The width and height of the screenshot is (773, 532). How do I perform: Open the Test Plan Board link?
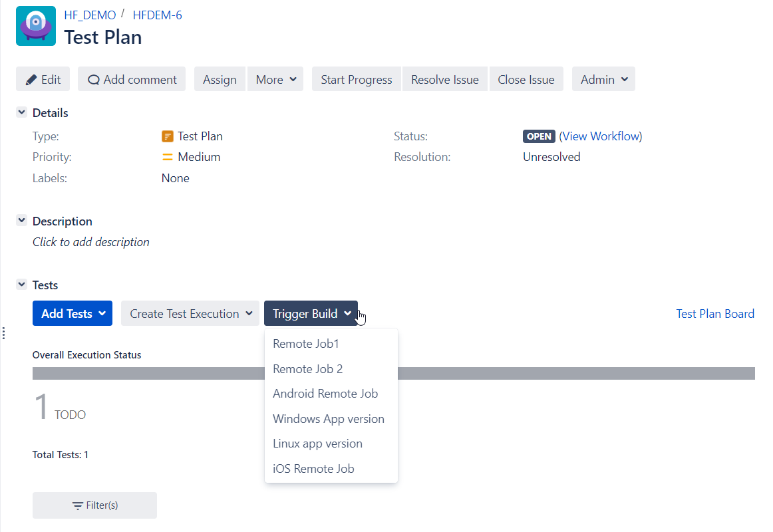click(715, 314)
